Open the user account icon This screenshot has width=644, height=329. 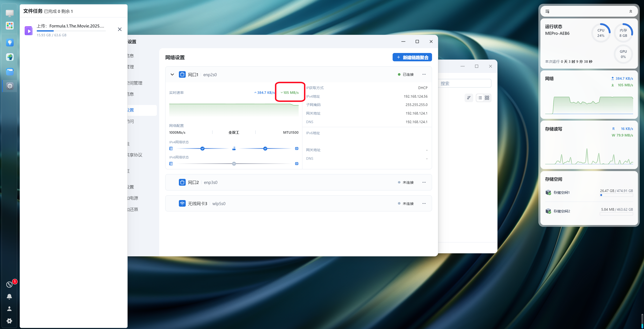(x=10, y=309)
